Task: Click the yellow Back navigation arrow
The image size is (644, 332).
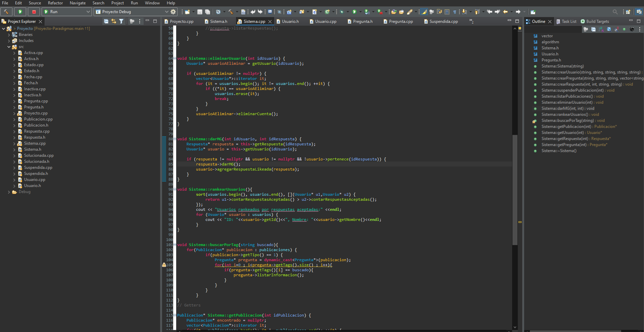Action: (505, 12)
